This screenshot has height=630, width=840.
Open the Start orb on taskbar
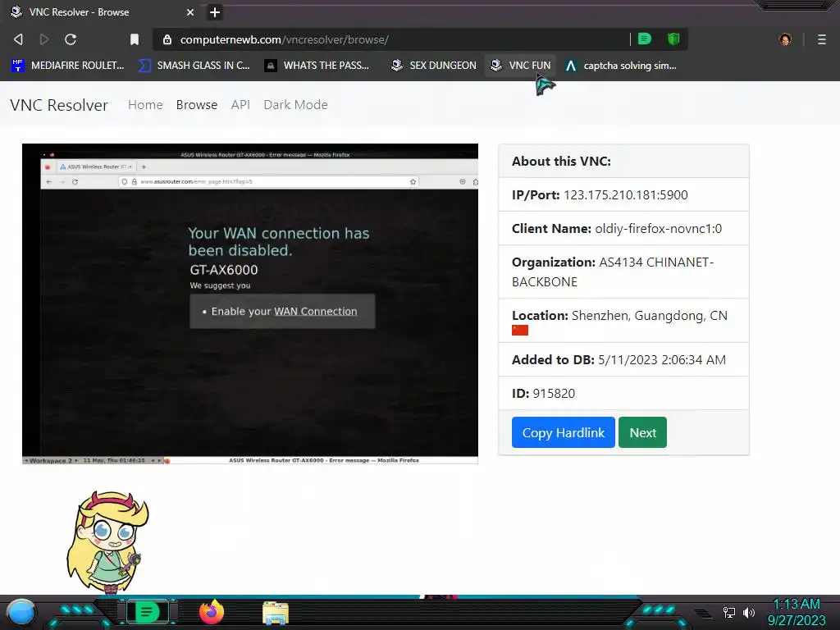click(21, 612)
